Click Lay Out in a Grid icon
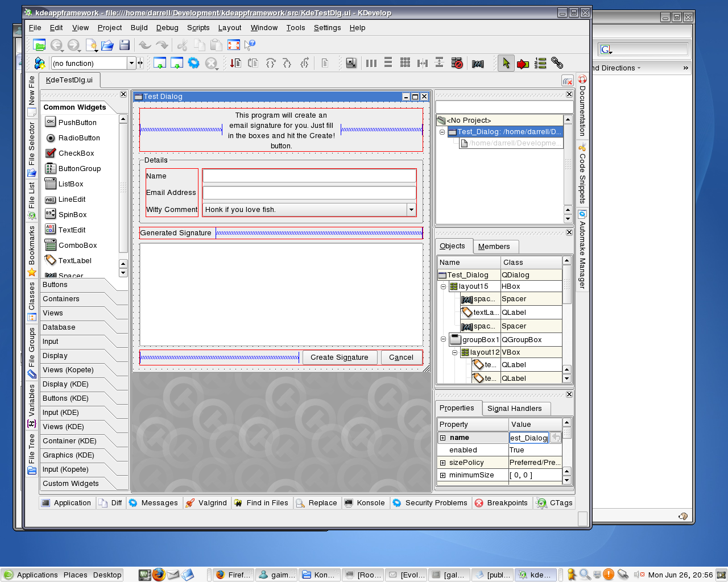 click(405, 63)
